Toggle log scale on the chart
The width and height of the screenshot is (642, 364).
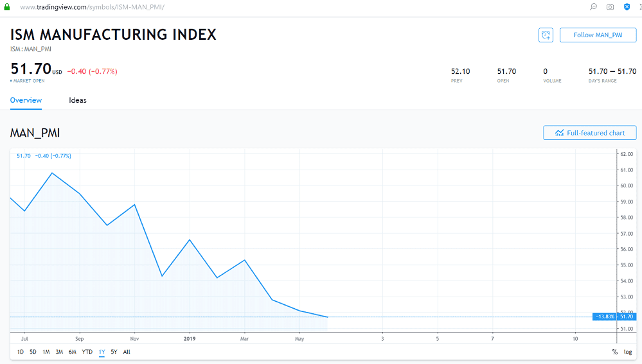pos(628,352)
